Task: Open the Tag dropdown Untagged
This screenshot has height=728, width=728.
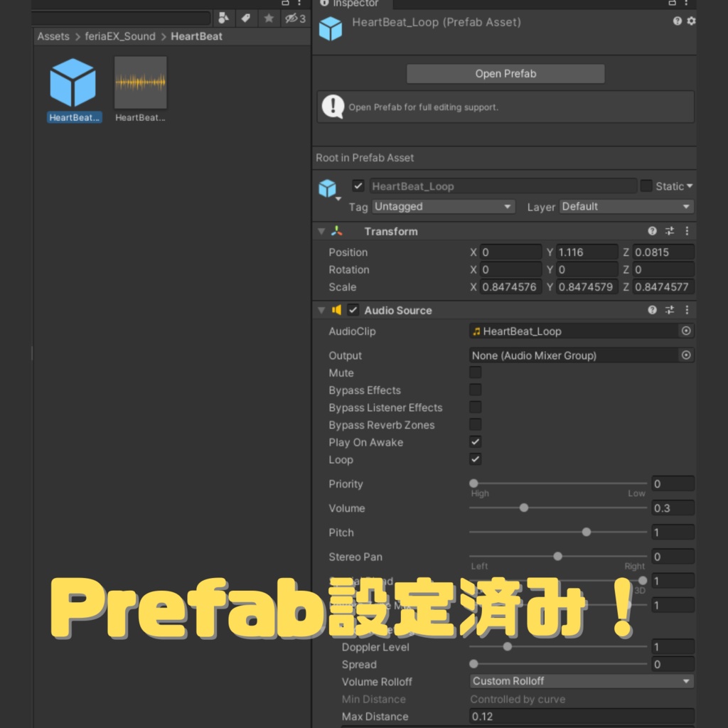Action: [444, 207]
